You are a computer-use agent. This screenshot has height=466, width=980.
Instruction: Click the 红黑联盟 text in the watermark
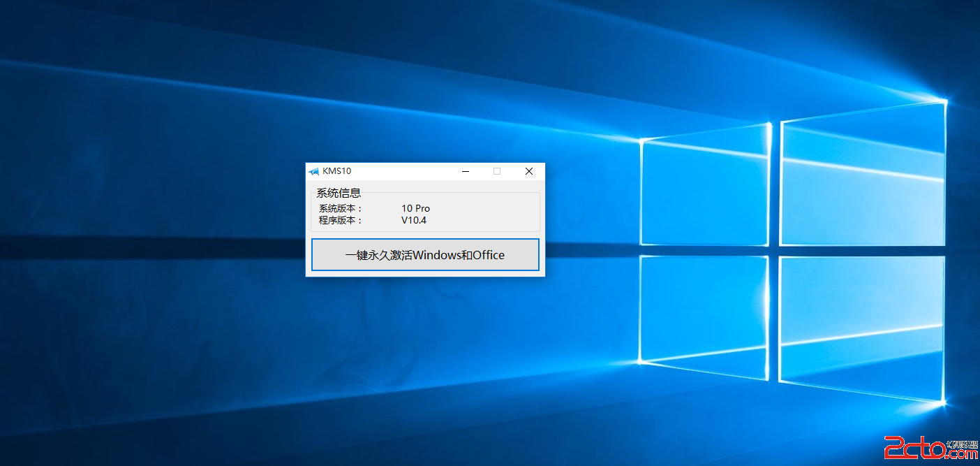(x=963, y=444)
